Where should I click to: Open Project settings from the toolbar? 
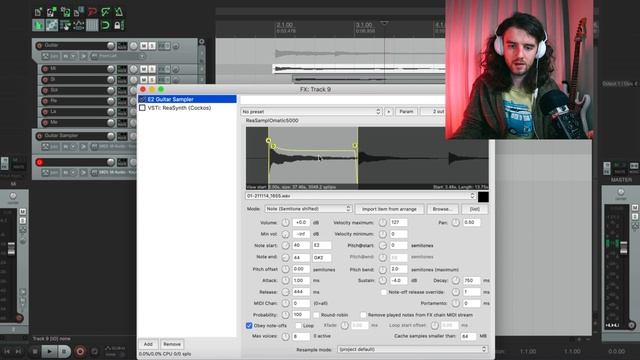(79, 12)
